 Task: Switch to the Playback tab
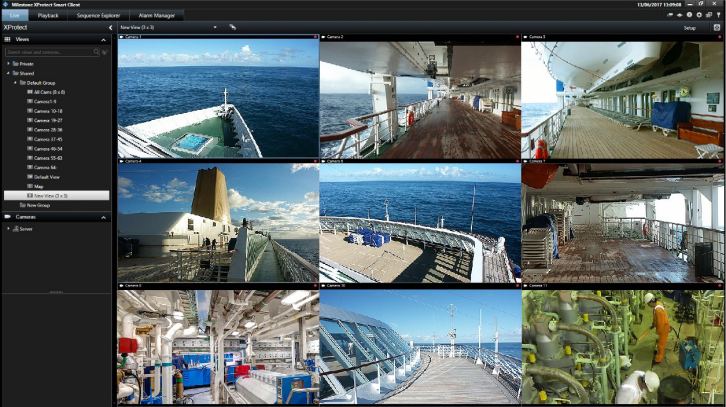49,16
